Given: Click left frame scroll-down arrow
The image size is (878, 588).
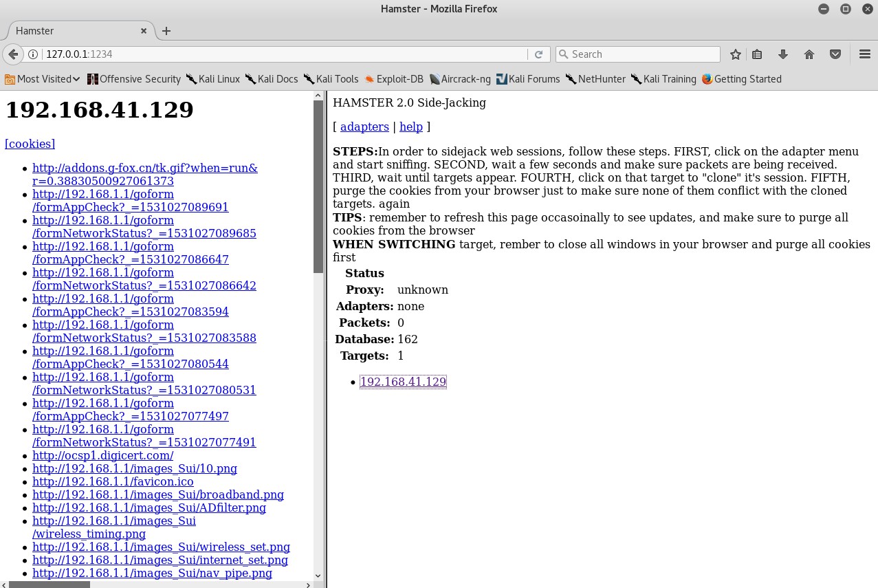Looking at the screenshot, I should coord(318,576).
